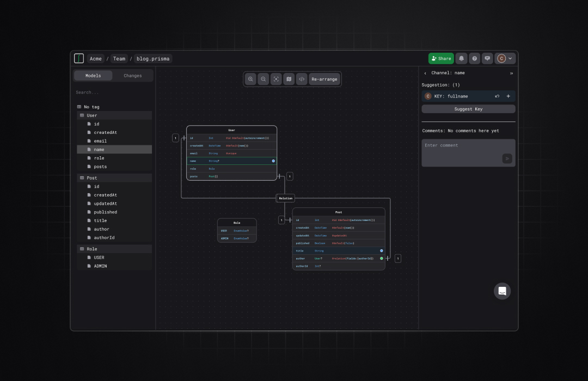Open the comments speech bubble icon
This screenshot has width=588, height=381.
pyautogui.click(x=487, y=58)
